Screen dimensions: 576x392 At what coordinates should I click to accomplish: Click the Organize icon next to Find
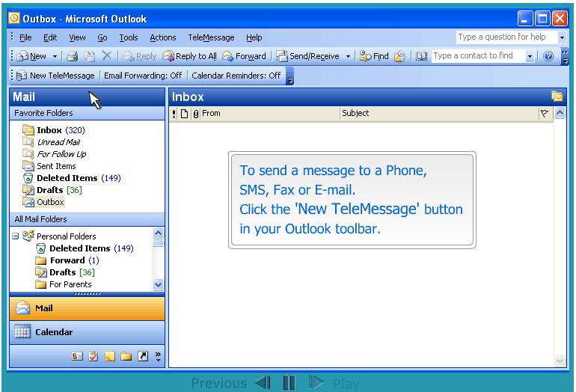pyautogui.click(x=399, y=56)
